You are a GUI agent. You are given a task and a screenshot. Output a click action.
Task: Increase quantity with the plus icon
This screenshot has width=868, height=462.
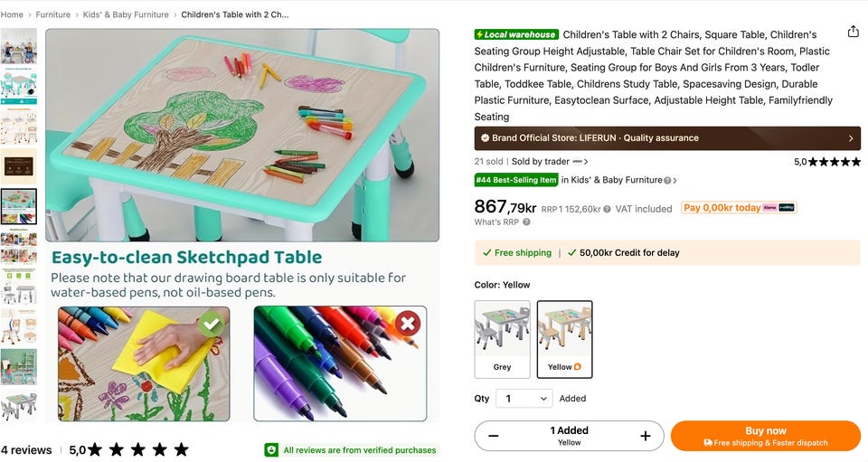[x=646, y=436]
